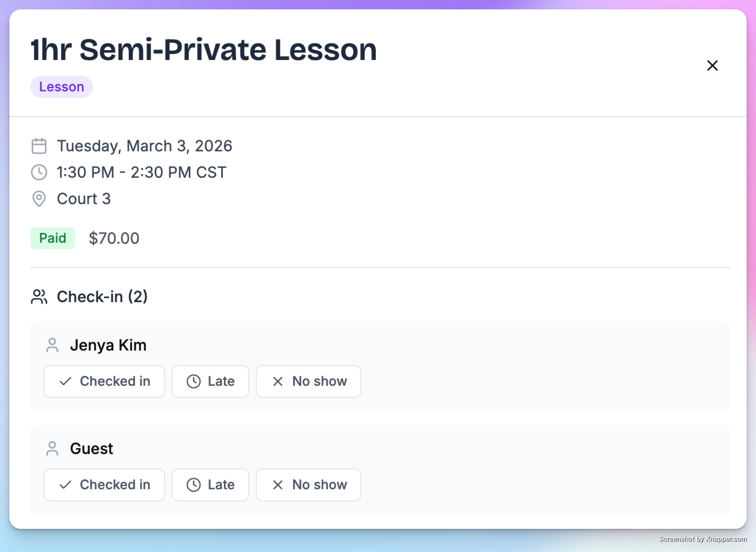Click the calendar icon beside the date
Screen dimensions: 756x552
pyautogui.click(x=39, y=146)
